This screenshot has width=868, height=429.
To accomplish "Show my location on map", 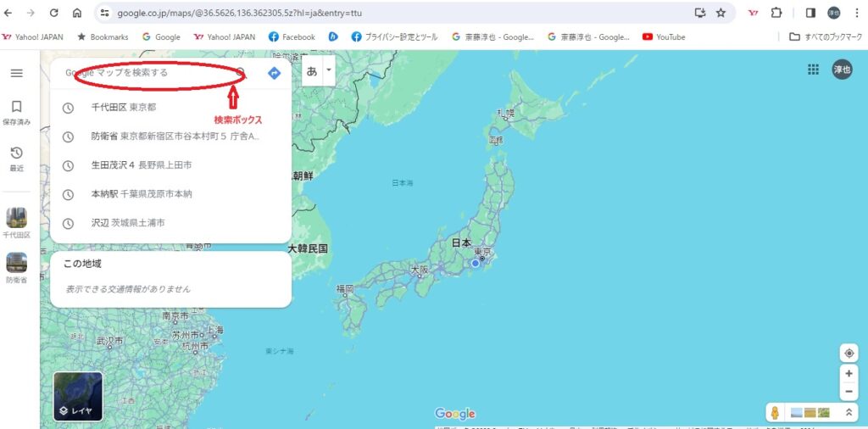I will click(x=849, y=353).
